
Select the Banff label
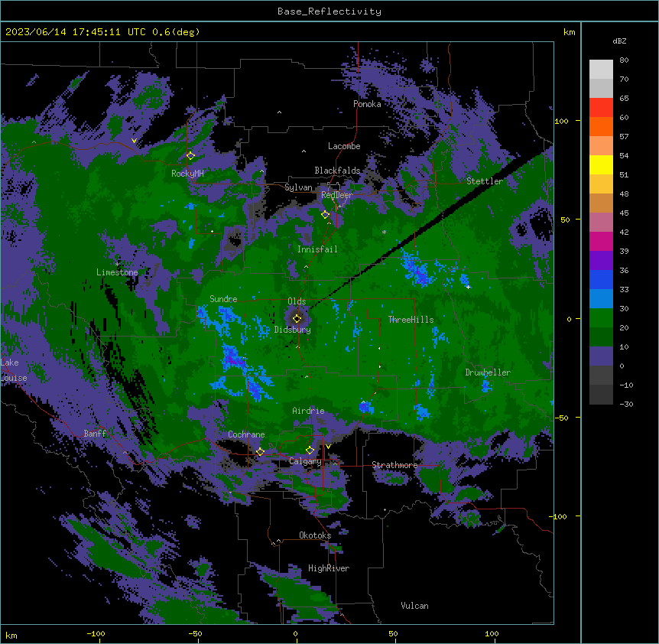pyautogui.click(x=95, y=434)
